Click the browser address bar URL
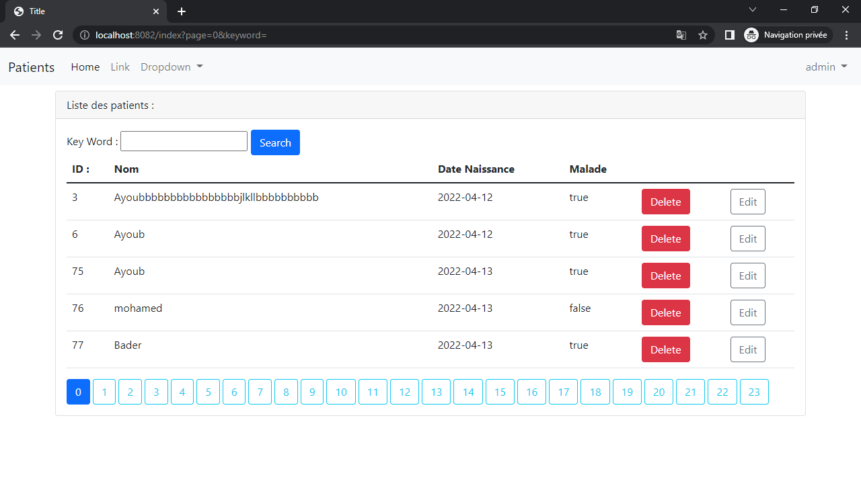This screenshot has width=861, height=504. (182, 35)
